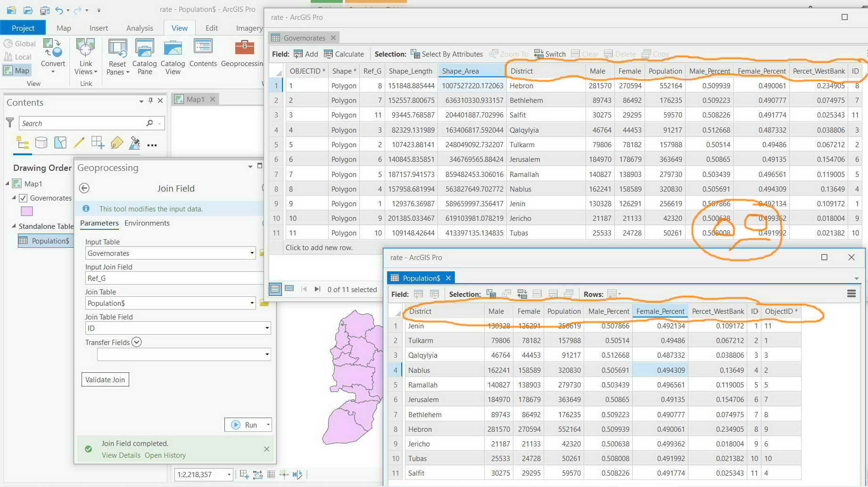Click the Validate Join button
Image resolution: width=868 pixels, height=487 pixels.
pyautogui.click(x=105, y=379)
